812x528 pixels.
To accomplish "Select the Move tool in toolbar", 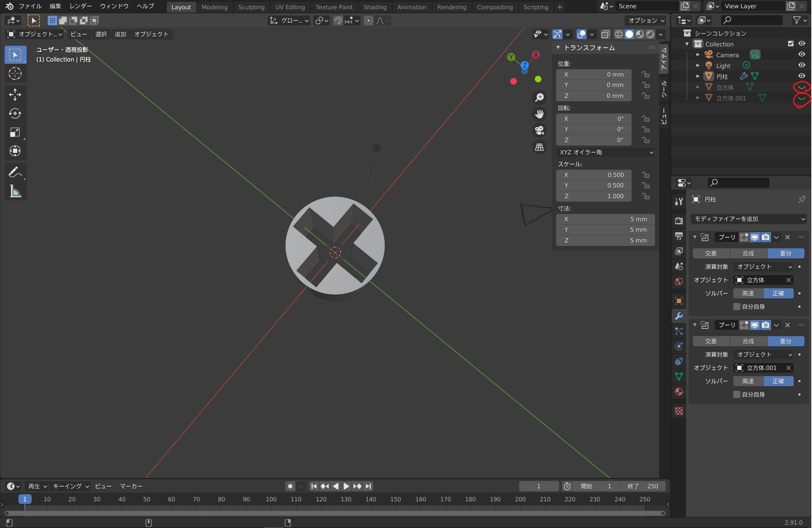I will click(x=15, y=95).
